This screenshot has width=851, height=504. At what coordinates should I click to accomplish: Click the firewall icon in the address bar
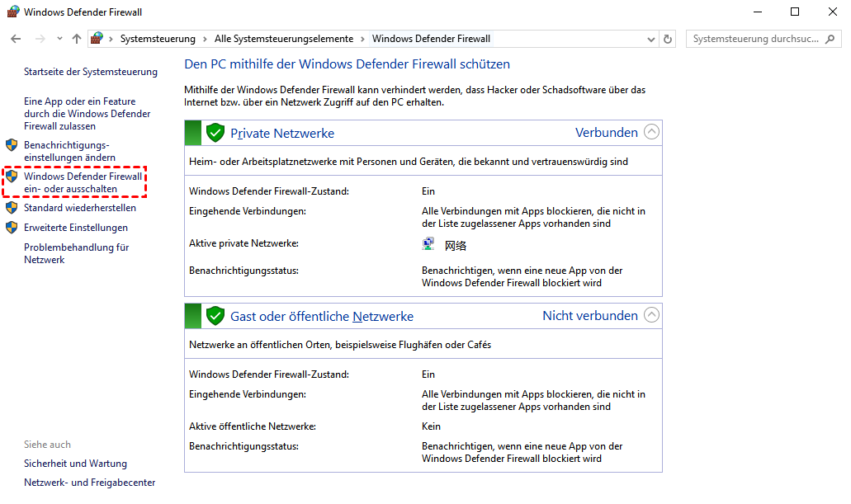97,39
